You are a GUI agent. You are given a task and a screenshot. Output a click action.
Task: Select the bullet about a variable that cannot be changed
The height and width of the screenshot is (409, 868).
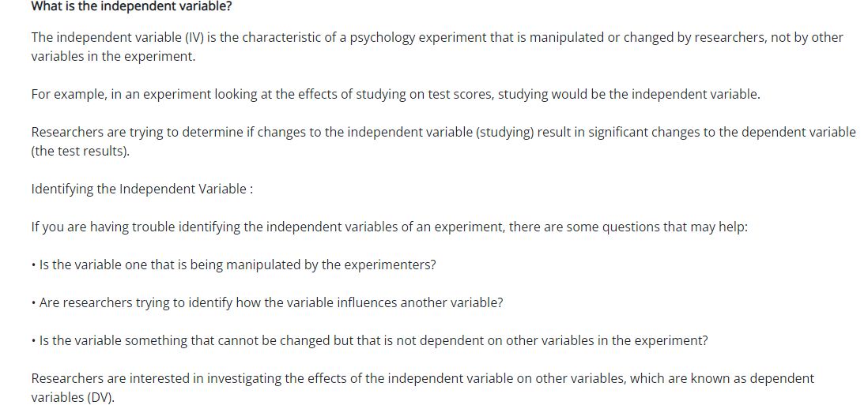click(x=373, y=340)
